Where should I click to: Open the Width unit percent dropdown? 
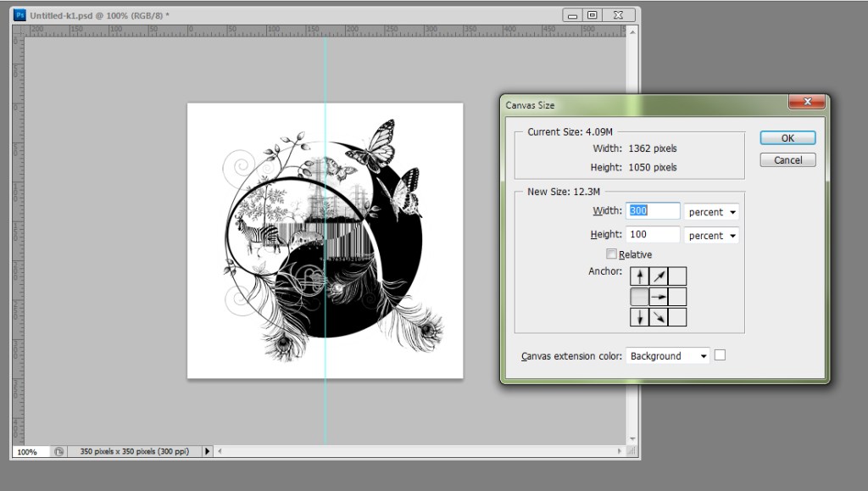(x=711, y=212)
